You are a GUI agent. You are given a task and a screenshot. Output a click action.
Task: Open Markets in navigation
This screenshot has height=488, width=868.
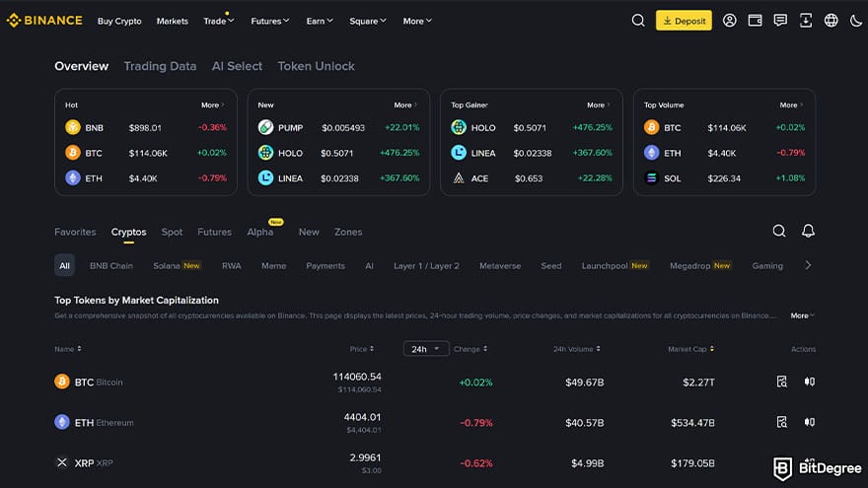tap(173, 21)
